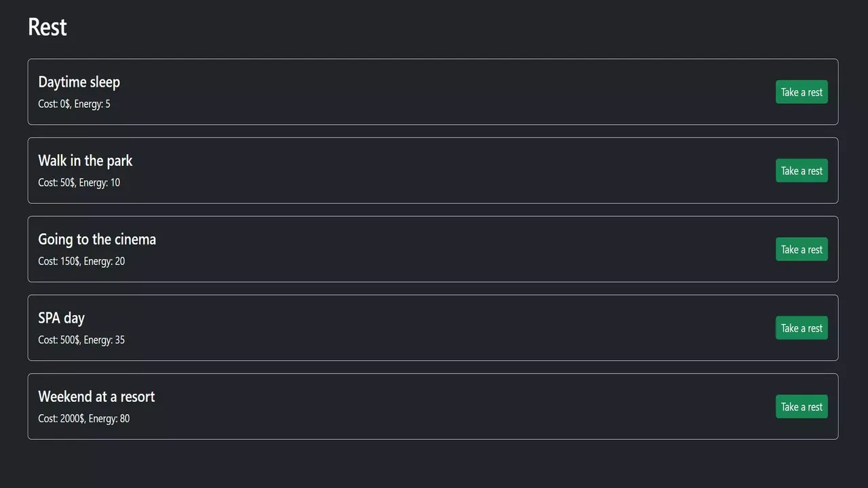Screen dimensions: 868x488
Task: Click the SPA day title
Action: point(61,317)
